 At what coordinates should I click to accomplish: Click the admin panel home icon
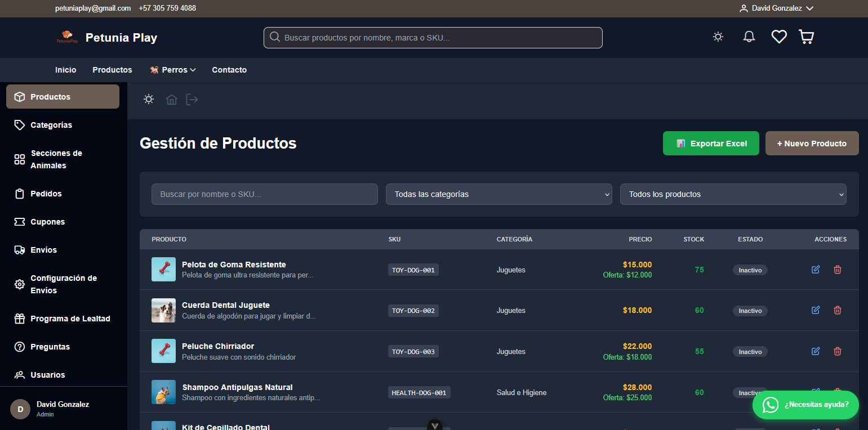(x=171, y=100)
